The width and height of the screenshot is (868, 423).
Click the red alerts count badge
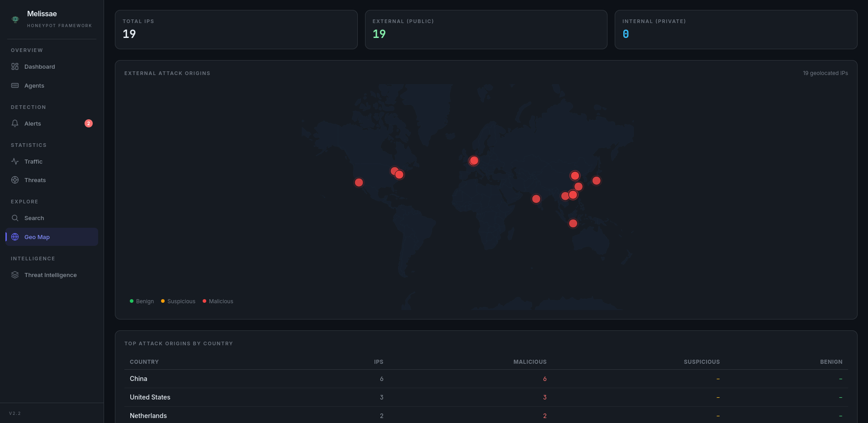(89, 123)
